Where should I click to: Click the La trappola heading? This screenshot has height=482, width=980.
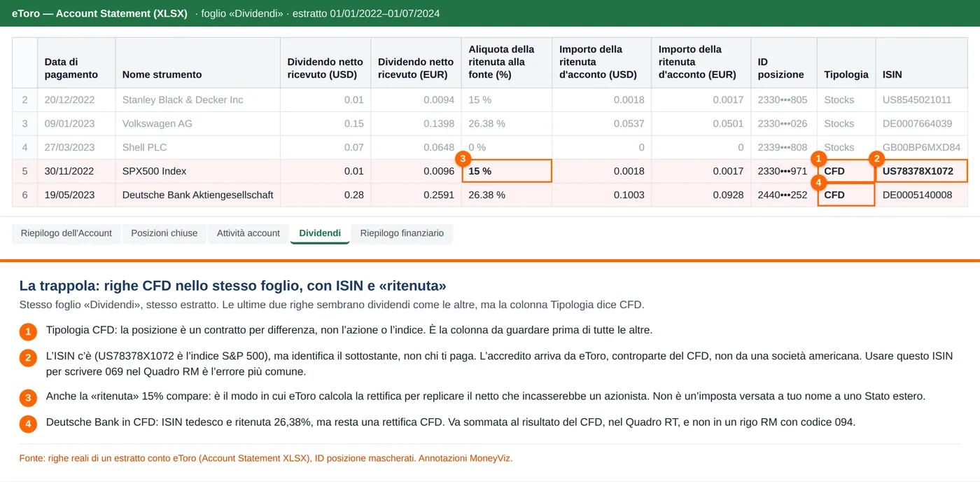coord(232,286)
